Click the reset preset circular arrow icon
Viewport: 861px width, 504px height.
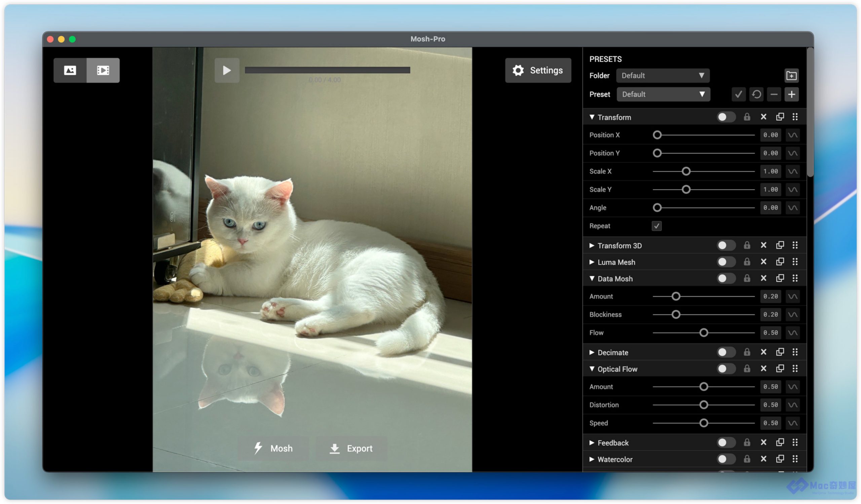point(756,94)
